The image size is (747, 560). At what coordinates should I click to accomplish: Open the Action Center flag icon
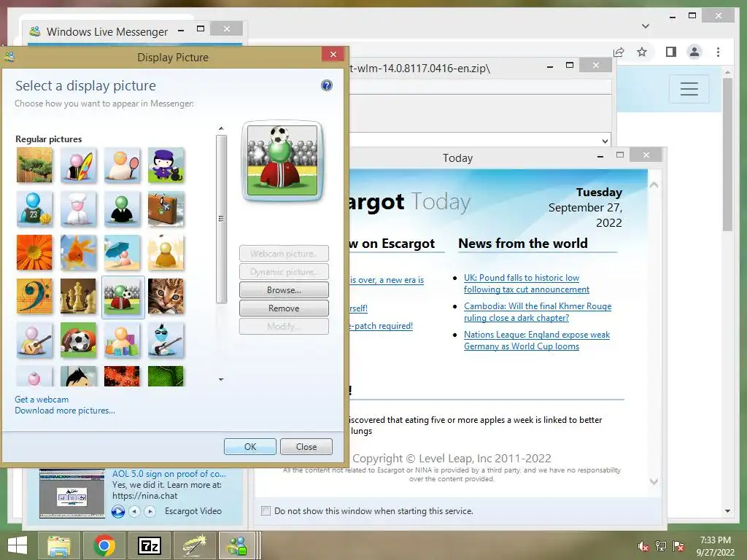(x=678, y=546)
